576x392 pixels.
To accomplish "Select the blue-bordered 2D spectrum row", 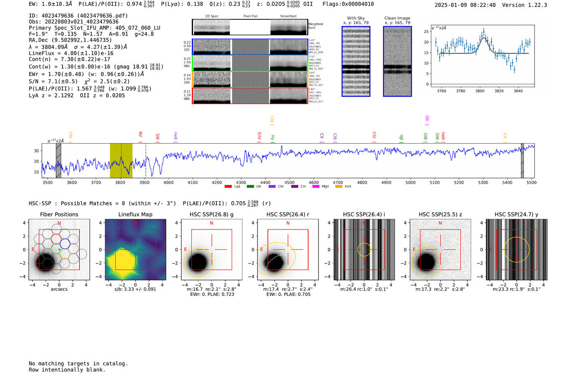I will click(250, 47).
